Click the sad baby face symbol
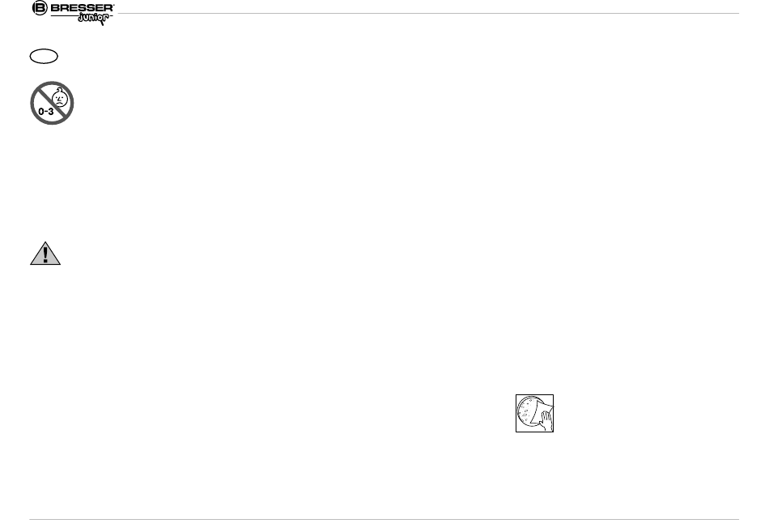Viewport: 769px width, 532px height. coord(60,99)
